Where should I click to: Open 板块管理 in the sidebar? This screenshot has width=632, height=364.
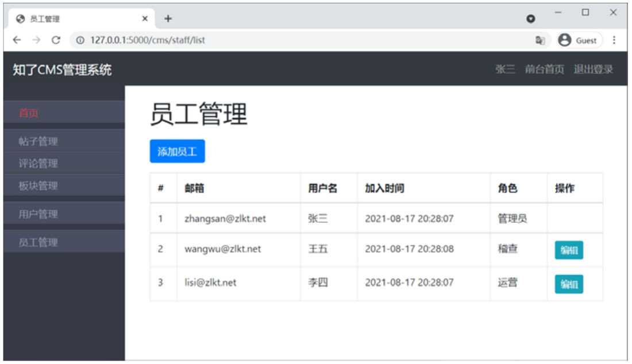pos(64,185)
